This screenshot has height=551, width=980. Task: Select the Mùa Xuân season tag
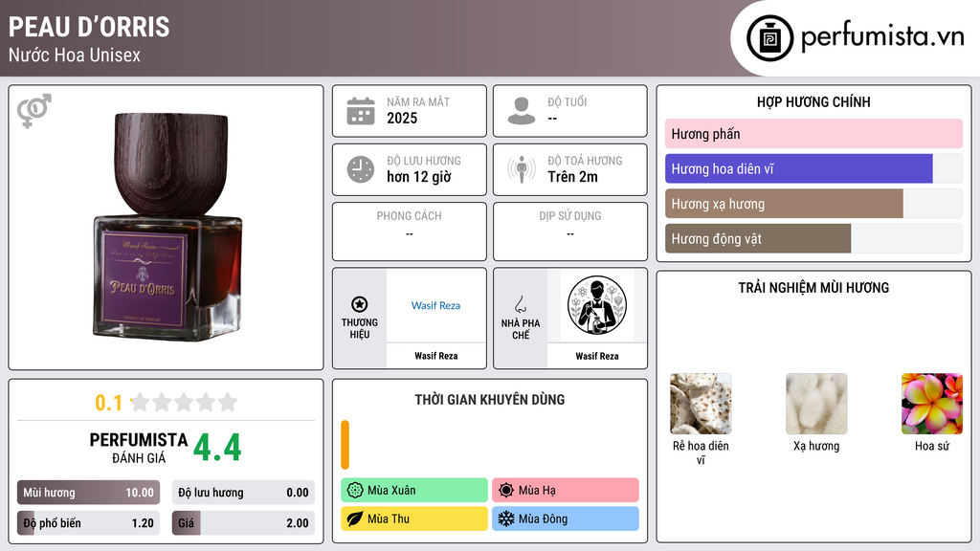414,491
